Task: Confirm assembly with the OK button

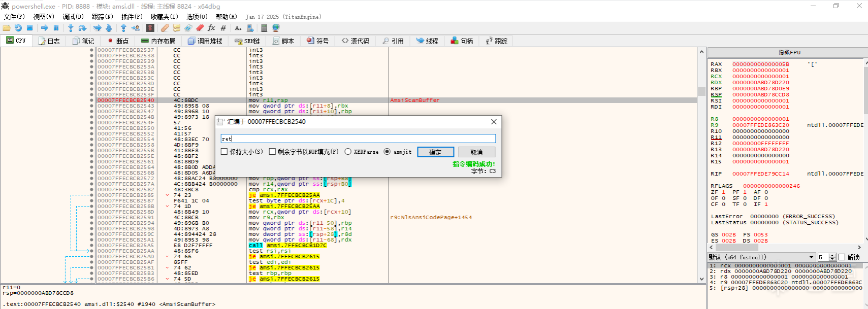Action: tap(435, 152)
